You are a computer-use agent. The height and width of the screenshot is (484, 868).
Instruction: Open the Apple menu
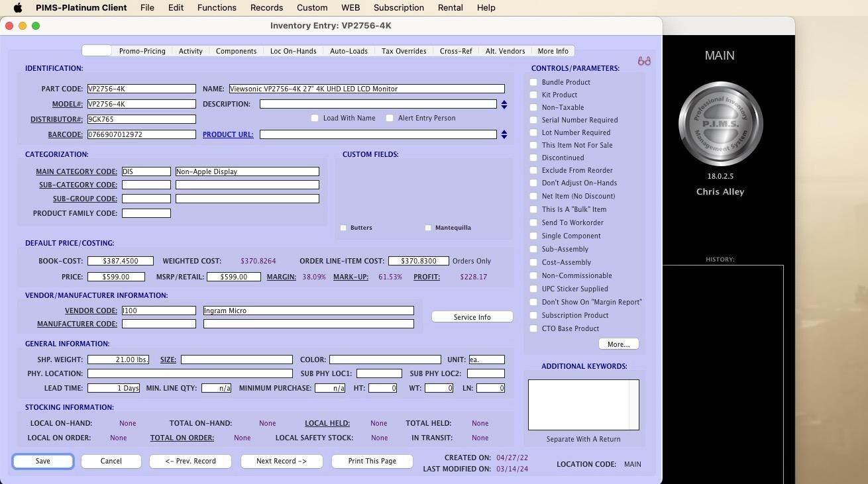coord(18,8)
